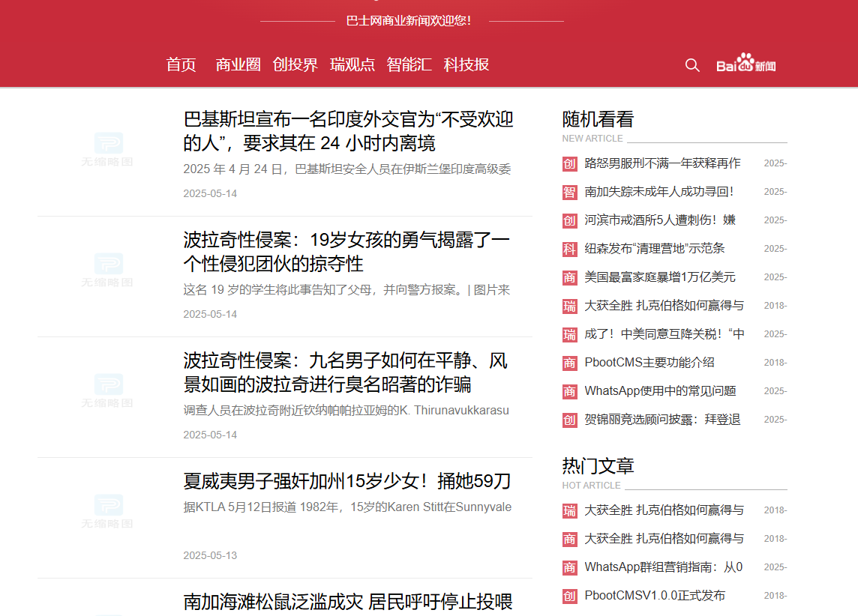This screenshot has width=858, height=616.
Task: Switch to the 创投界 section
Action: (x=295, y=64)
